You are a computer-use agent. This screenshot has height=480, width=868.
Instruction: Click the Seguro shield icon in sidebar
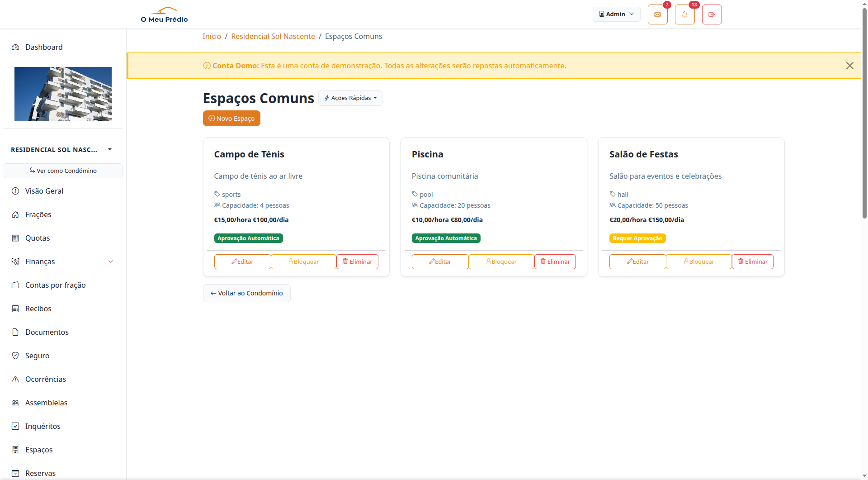(15, 356)
